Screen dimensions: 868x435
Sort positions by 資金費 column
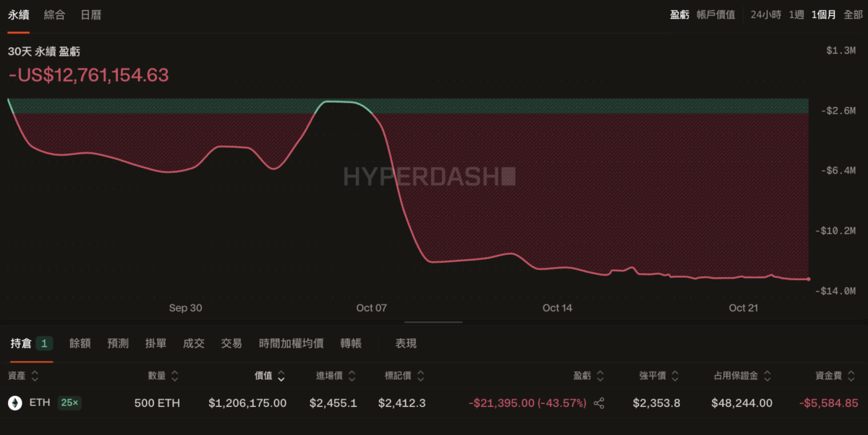click(836, 376)
